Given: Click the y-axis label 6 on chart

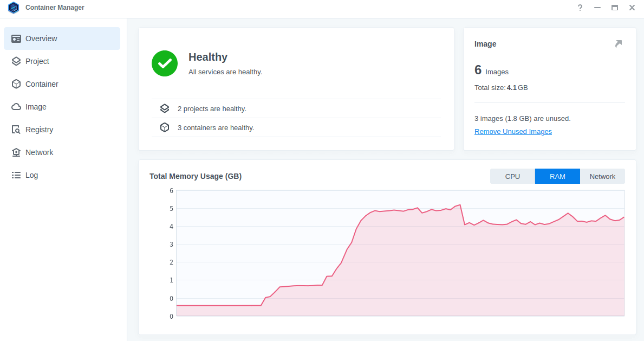Looking at the screenshot, I should coord(171,190).
